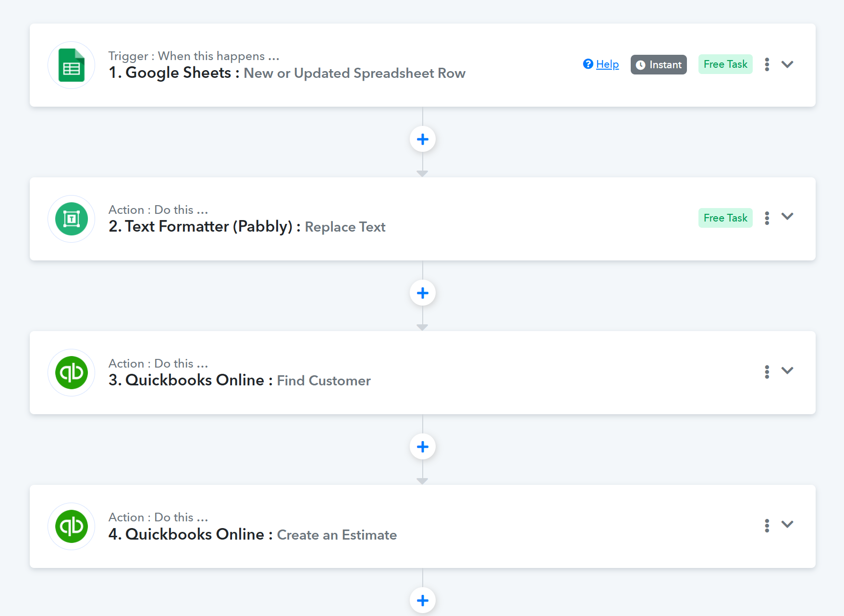Click the 'Create an Estimate' event text

pyautogui.click(x=337, y=535)
